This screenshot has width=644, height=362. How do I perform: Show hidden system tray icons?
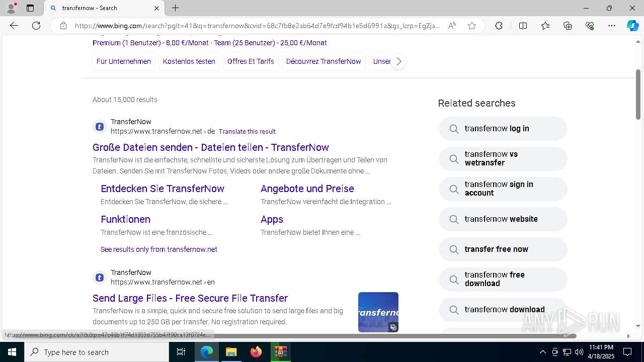click(542, 352)
